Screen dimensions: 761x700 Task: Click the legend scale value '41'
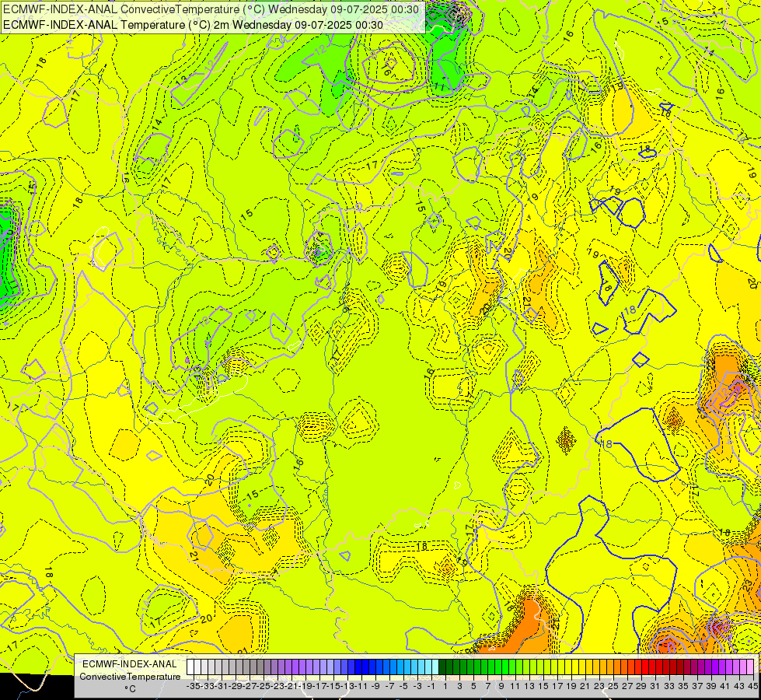tap(724, 686)
